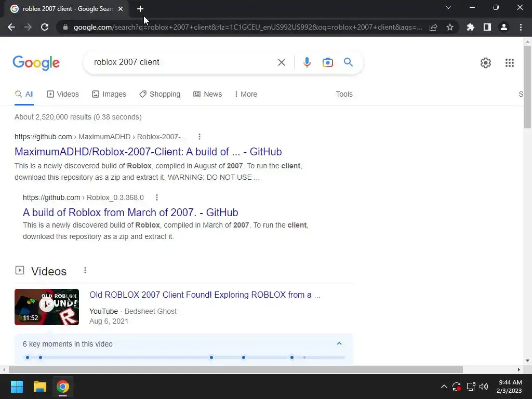The image size is (532, 399).
Task: Open the sync tray icon
Action: click(457, 387)
